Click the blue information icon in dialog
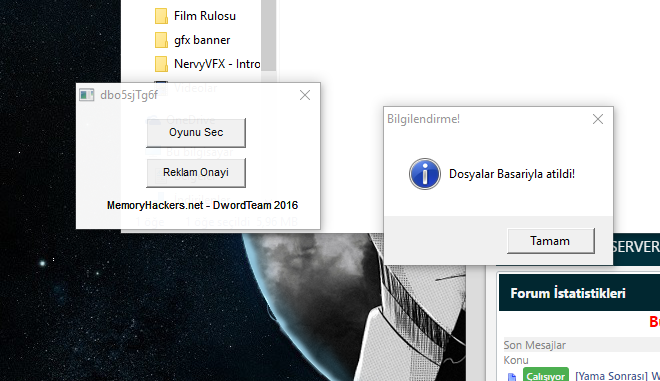 pos(425,174)
